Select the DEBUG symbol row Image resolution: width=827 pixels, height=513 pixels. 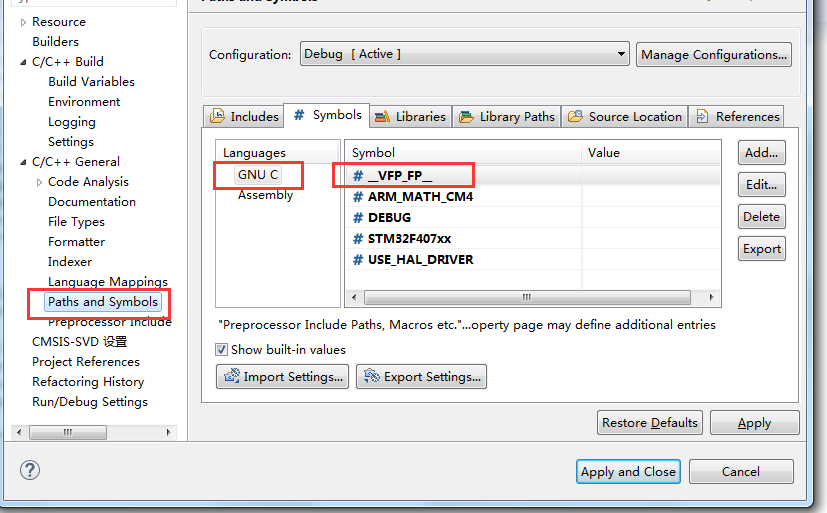coord(533,218)
